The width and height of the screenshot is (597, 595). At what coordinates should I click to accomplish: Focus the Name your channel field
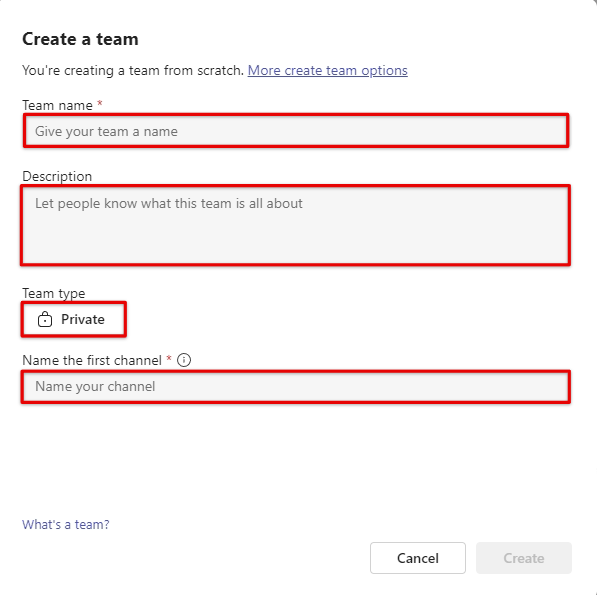295,386
